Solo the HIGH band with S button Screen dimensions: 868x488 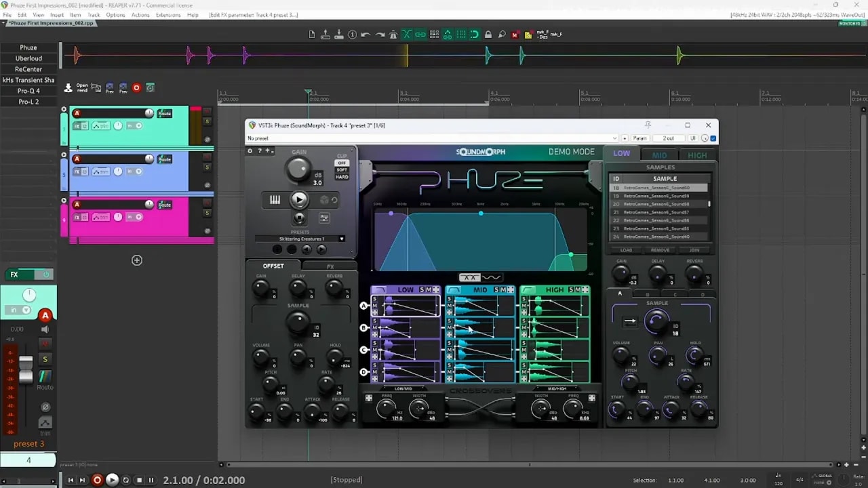(570, 290)
